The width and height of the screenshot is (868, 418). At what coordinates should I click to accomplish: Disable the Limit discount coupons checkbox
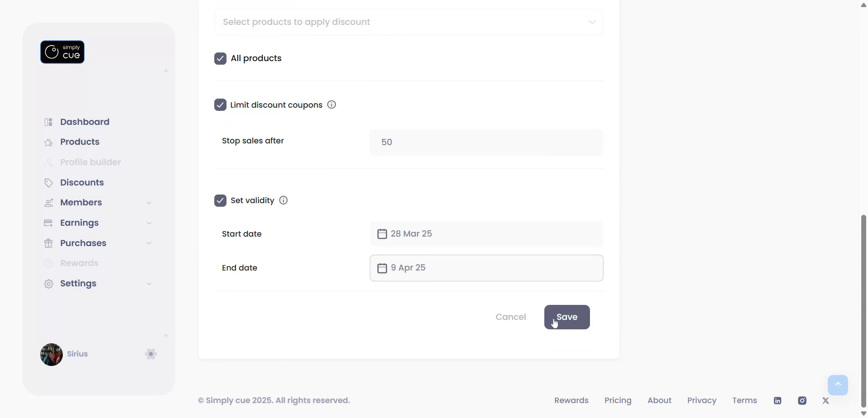[220, 105]
